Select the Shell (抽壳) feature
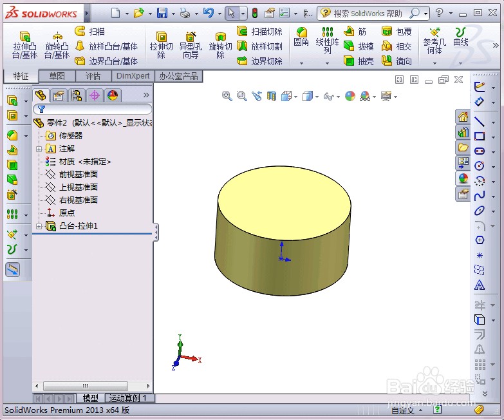Viewport: 504px width, 420px height. pyautogui.click(x=359, y=61)
